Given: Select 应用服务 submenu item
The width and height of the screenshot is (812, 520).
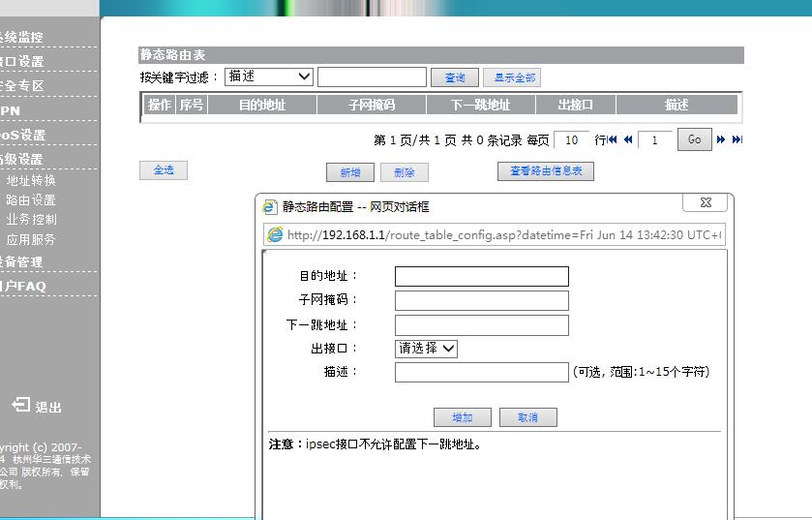Looking at the screenshot, I should tap(31, 239).
